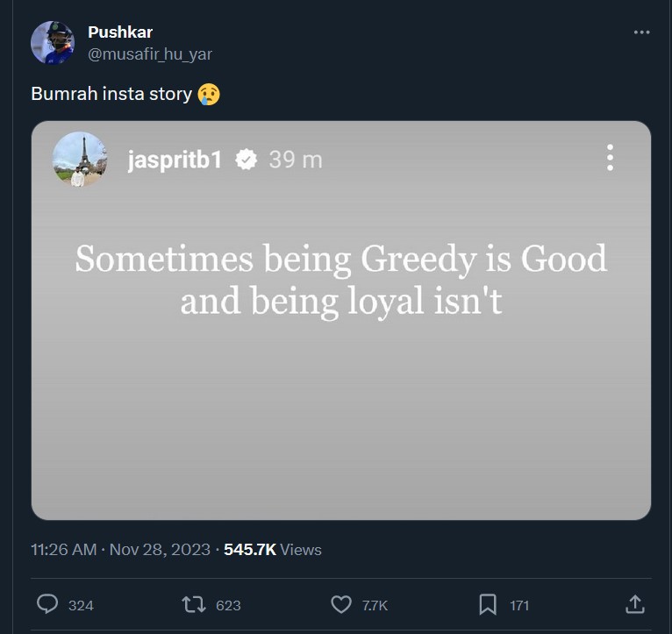Click the 171 bookmarks count

(x=519, y=605)
